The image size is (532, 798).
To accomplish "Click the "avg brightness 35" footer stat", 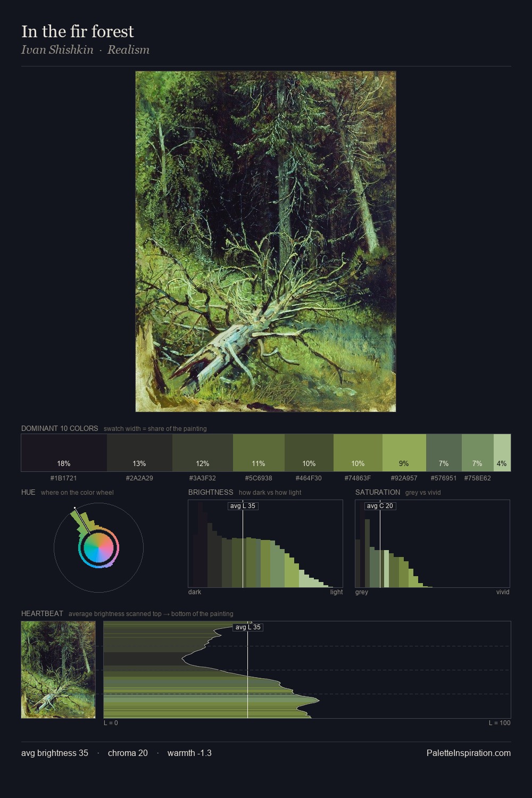I will 55,753.
